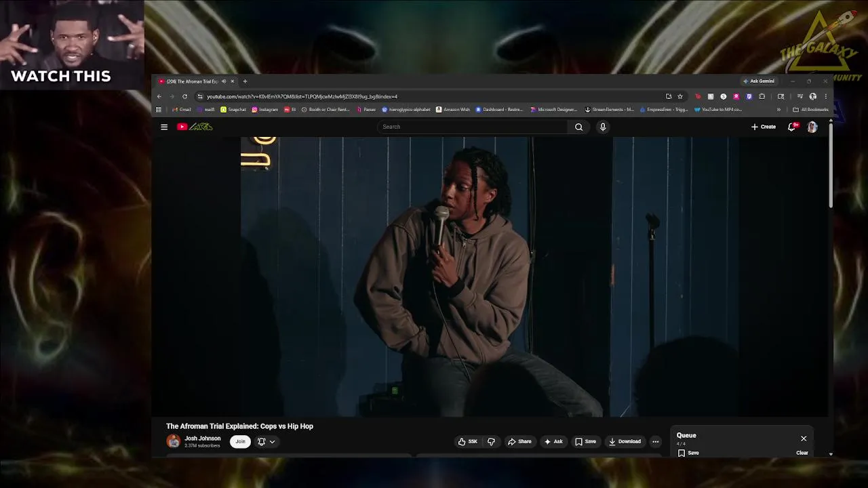Go to the YouTube home logo
868x488 pixels.
[195, 127]
